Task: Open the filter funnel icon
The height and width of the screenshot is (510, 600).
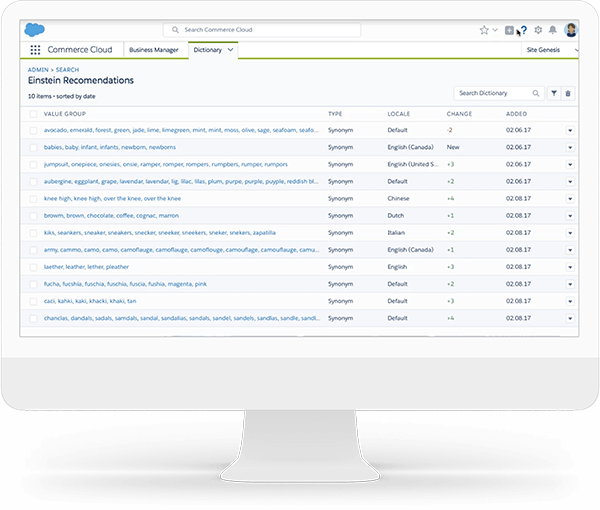Action: [554, 93]
